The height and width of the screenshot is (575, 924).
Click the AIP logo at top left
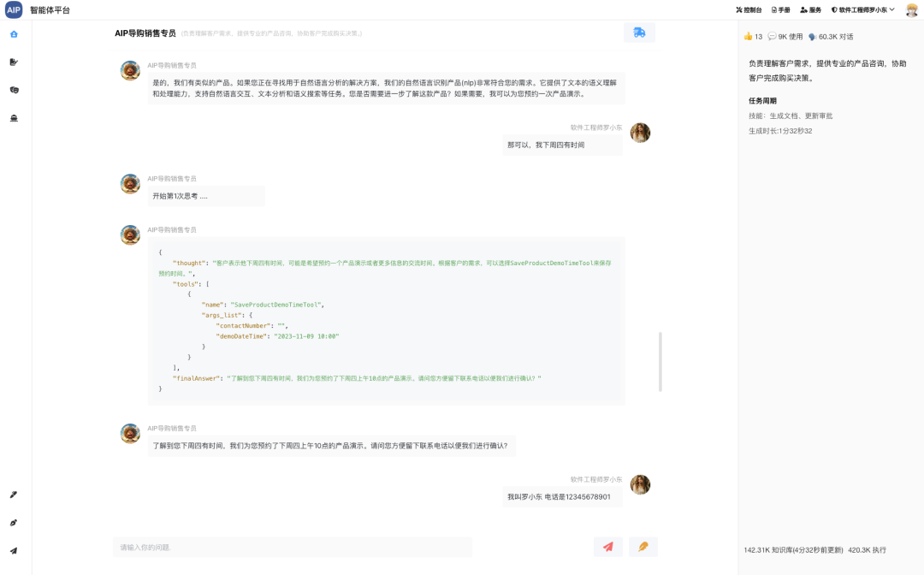coord(14,9)
